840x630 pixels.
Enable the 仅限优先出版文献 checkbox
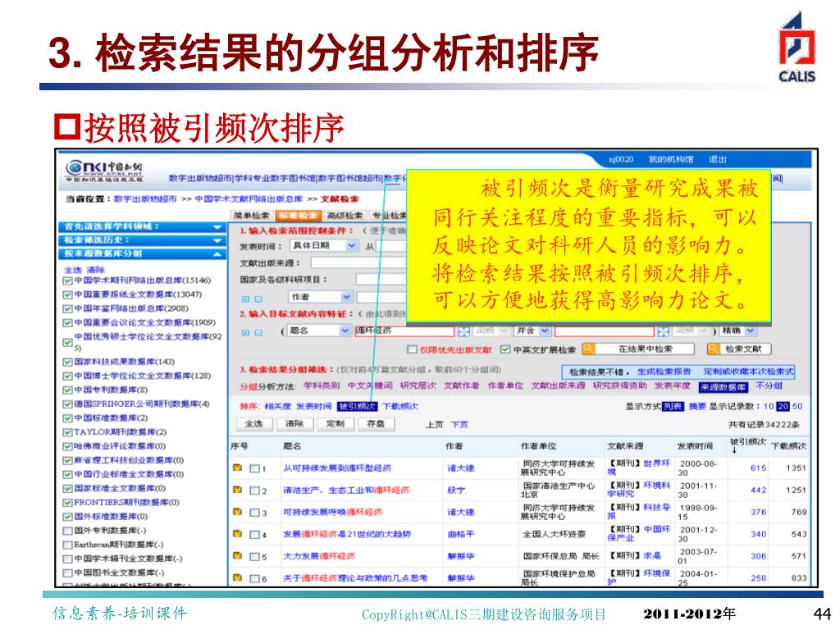point(412,349)
